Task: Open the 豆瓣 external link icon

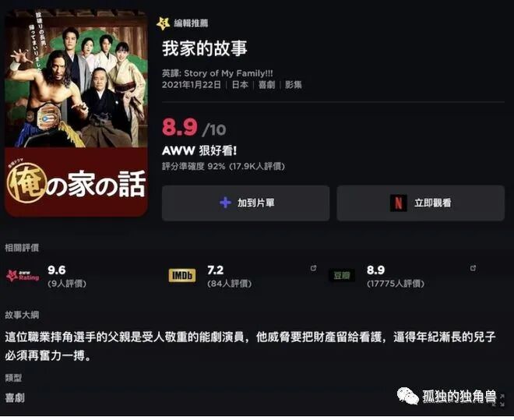Action: (473, 268)
